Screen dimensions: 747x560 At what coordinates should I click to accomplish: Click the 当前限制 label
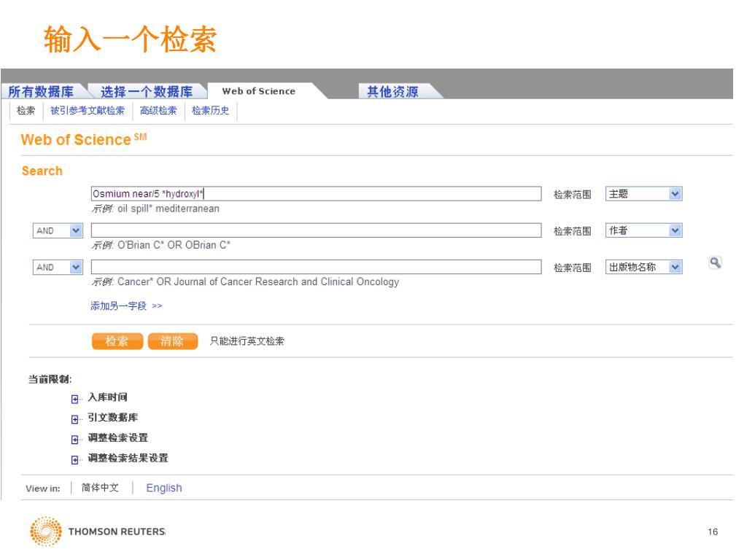tap(50, 379)
